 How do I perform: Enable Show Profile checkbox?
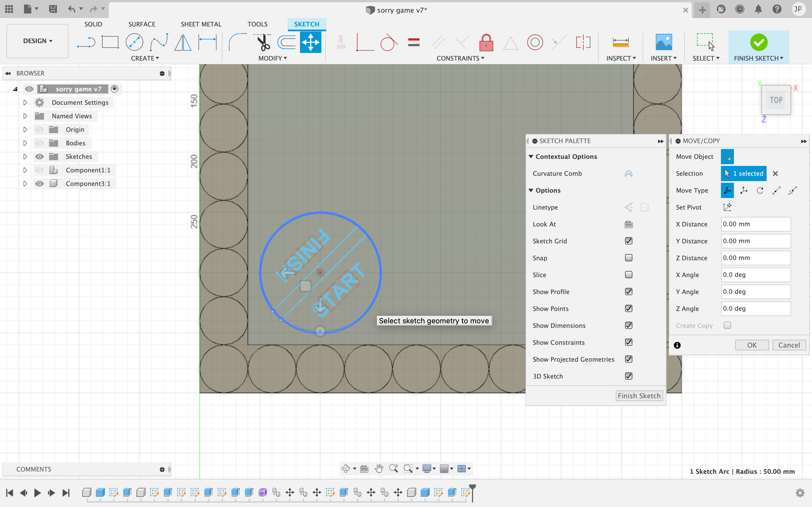[628, 292]
